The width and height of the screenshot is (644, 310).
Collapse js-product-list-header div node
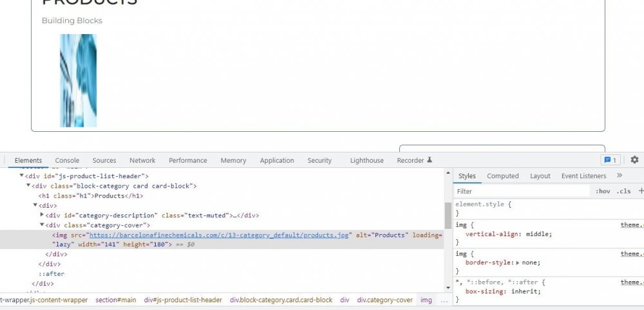(x=22, y=176)
